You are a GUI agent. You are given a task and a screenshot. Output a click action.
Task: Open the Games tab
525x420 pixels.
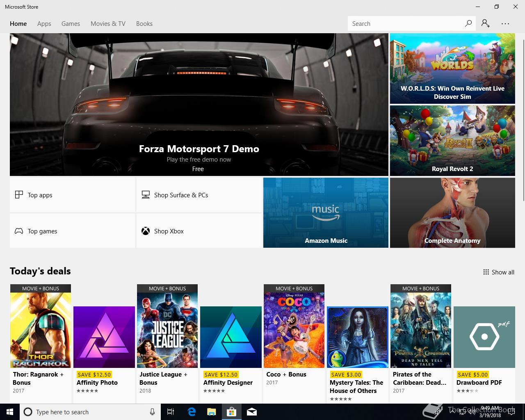point(71,24)
